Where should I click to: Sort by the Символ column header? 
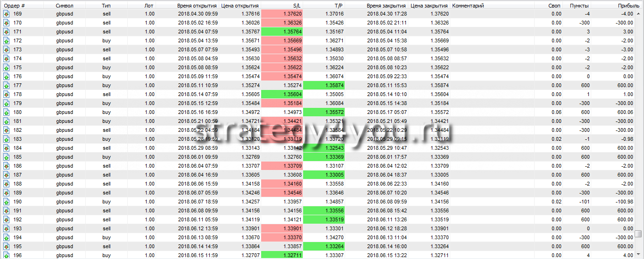[x=64, y=5]
